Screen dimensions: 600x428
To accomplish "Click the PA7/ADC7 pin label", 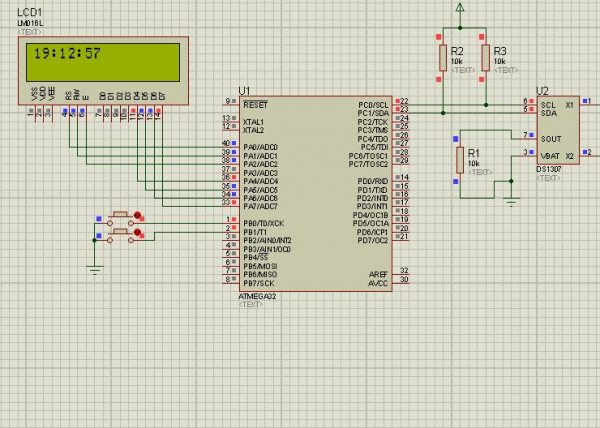I will click(x=260, y=207).
